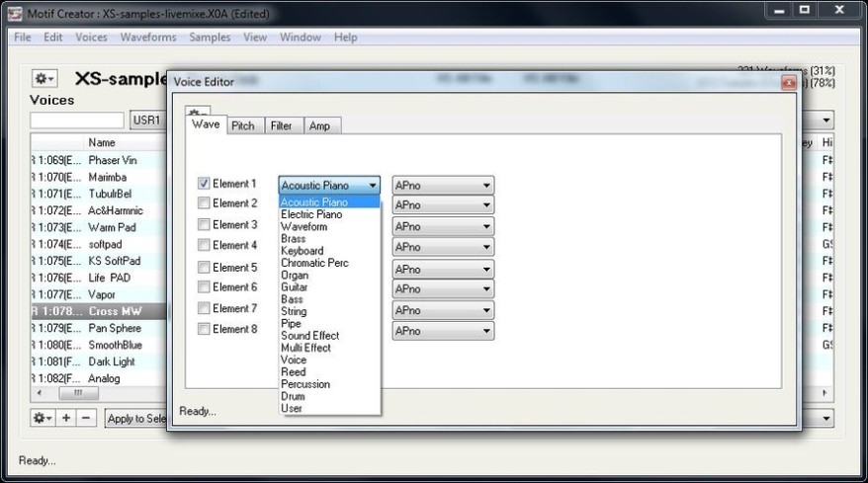Choose Pipe from the category list

329,324
